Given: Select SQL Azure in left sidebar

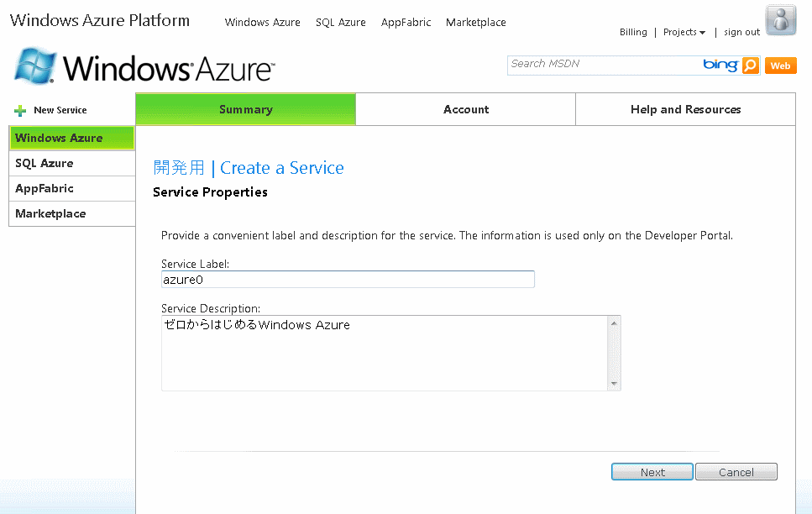Looking at the screenshot, I should point(72,163).
